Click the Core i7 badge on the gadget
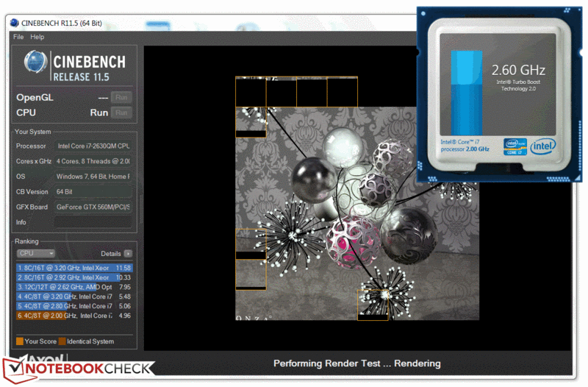 pos(515,146)
